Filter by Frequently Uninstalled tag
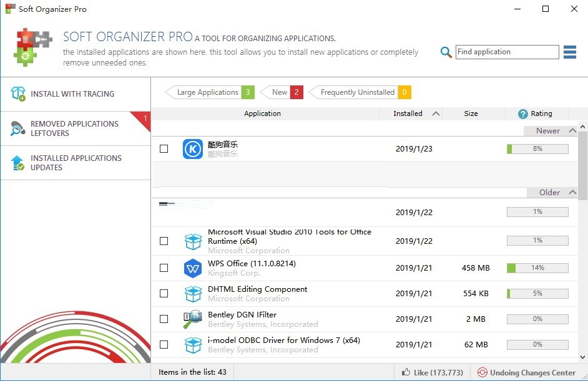588x381 pixels. click(x=360, y=92)
